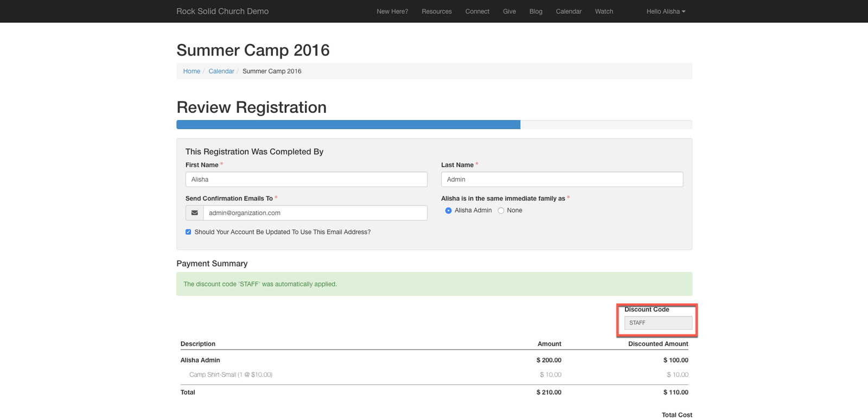
Task: Click the 'STAFF' discount applied message
Action: [434, 284]
